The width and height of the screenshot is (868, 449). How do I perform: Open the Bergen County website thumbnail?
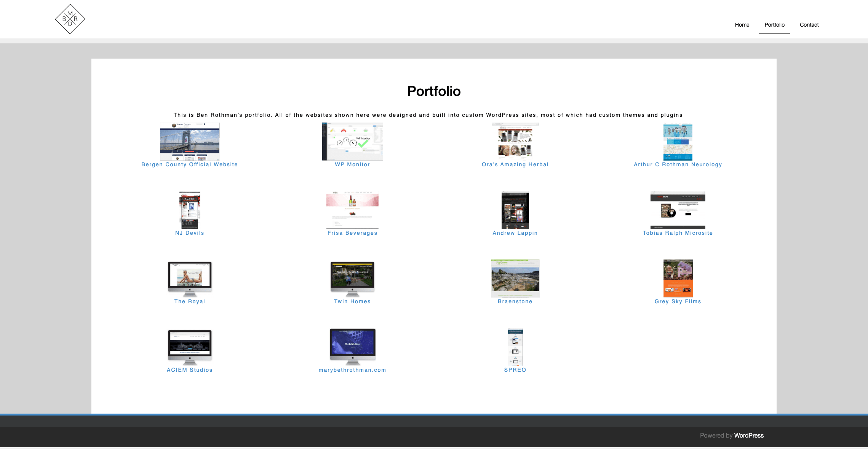pos(190,141)
